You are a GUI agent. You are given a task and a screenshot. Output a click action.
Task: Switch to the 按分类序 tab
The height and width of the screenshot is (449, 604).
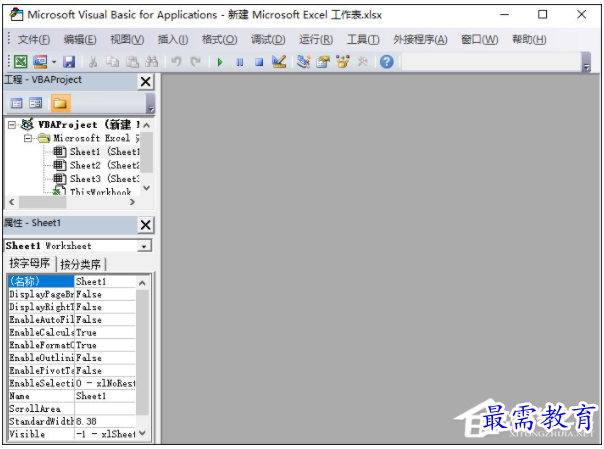pos(81,265)
